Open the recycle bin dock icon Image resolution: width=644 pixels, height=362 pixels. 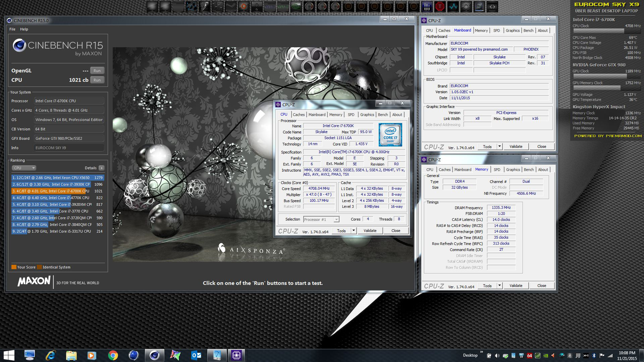pos(492,7)
